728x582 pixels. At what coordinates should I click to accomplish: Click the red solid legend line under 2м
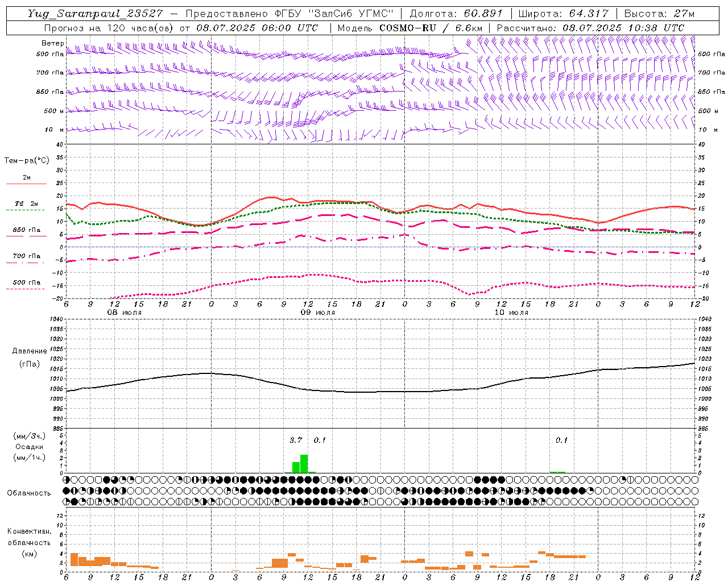26,184
